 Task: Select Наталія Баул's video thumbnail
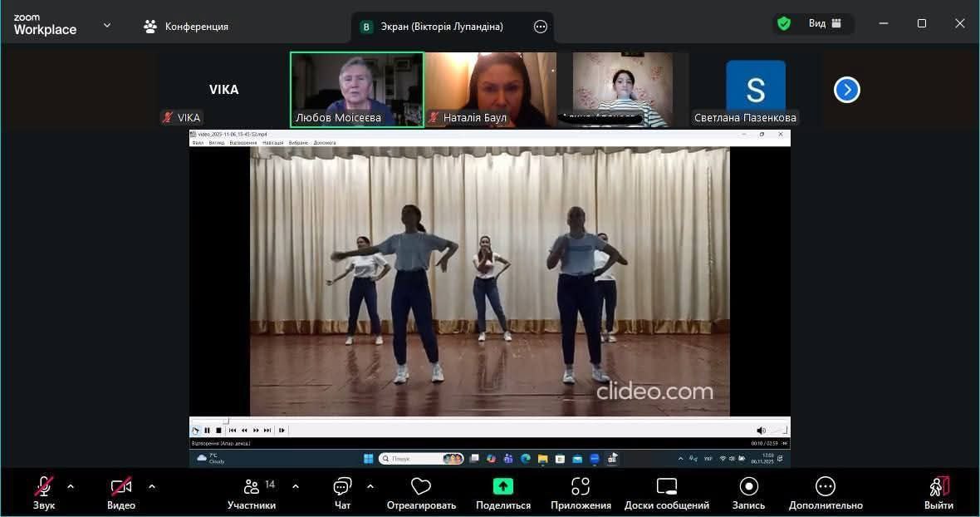coord(490,90)
